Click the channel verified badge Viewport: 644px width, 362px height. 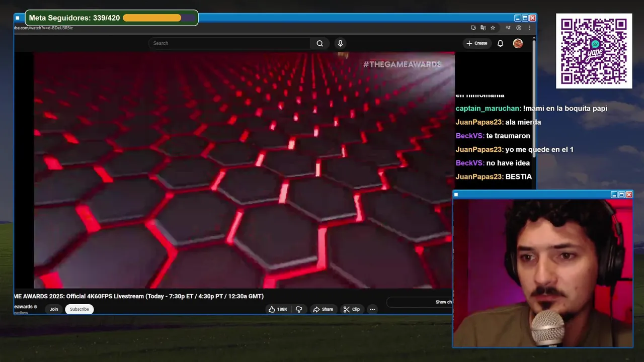click(35, 307)
